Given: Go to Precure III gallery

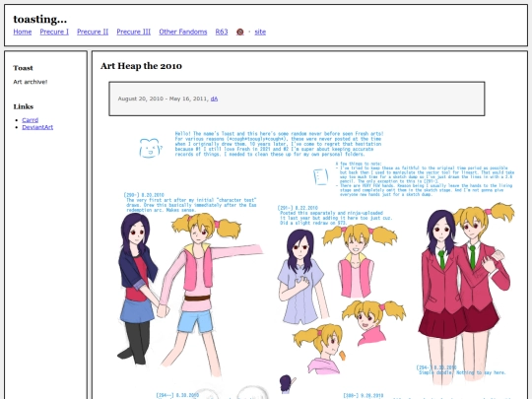Looking at the screenshot, I should coord(134,32).
